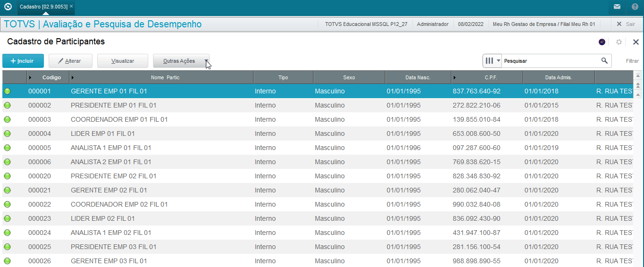This screenshot has height=267, width=644.
Task: Click the Data Nasc. column header
Action: [418, 77]
